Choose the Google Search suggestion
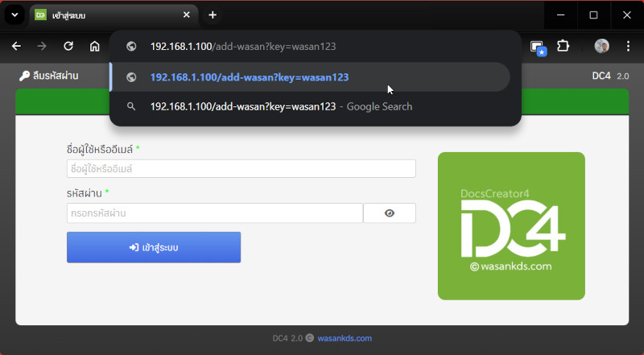The image size is (644, 355). 281,106
